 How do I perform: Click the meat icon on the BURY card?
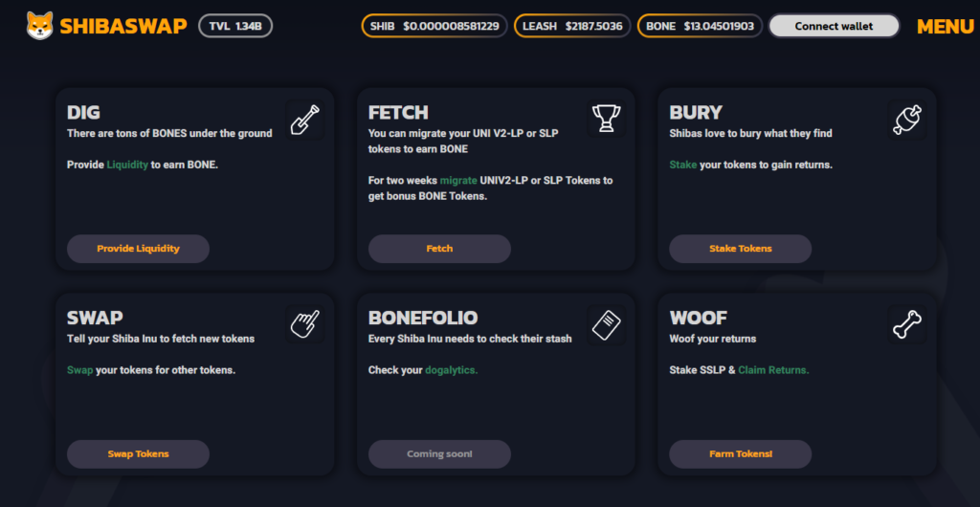(907, 120)
